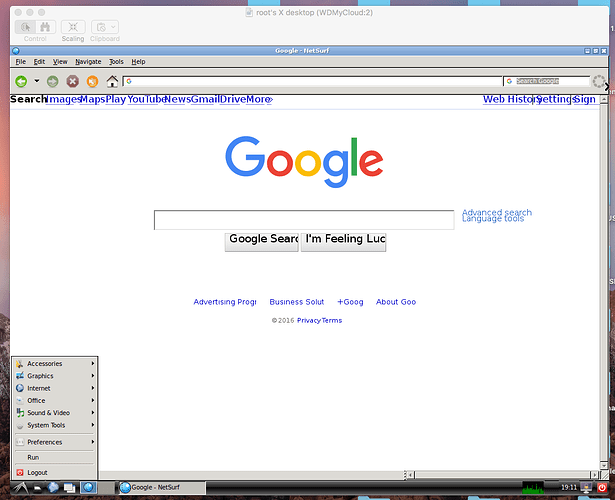615x500 pixels.
Task: Click the I'm Feeling Lucky button
Action: pyautogui.click(x=344, y=242)
